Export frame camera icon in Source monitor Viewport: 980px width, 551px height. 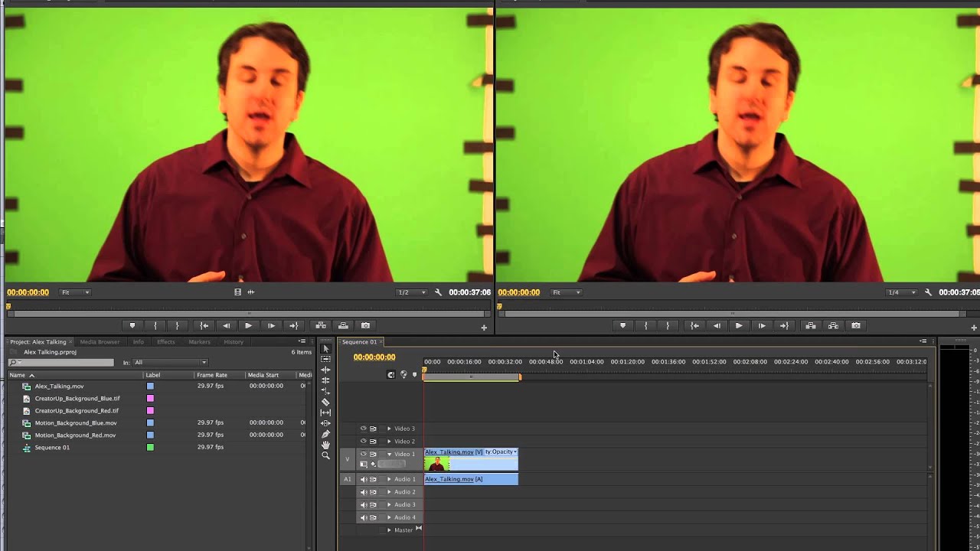365,325
